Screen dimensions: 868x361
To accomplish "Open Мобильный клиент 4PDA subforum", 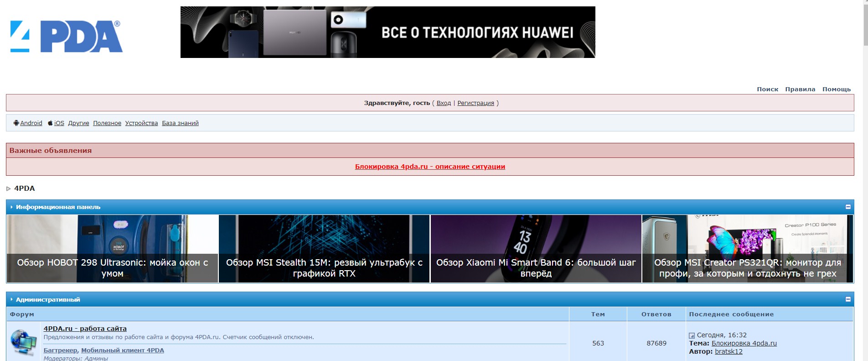I will point(123,351).
